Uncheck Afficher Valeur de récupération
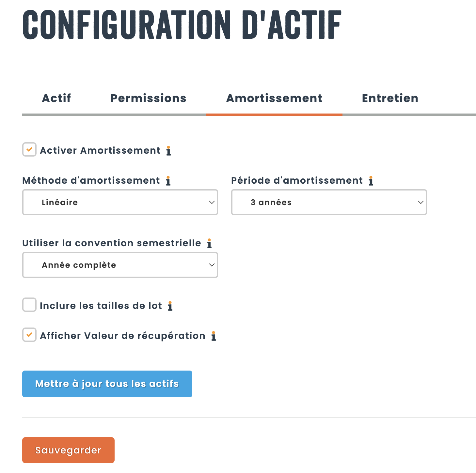This screenshot has width=476, height=473. coord(29,335)
